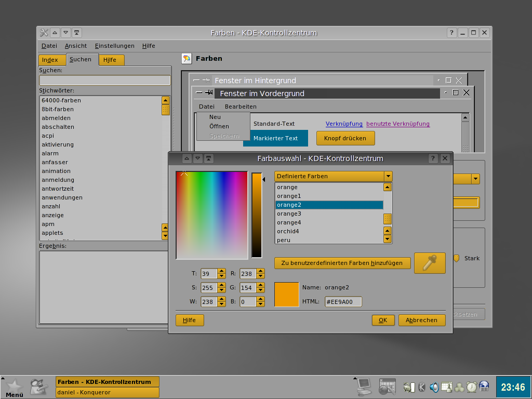Image resolution: width=532 pixels, height=399 pixels.
Task: Select orange3 in the color list
Action: (x=329, y=214)
